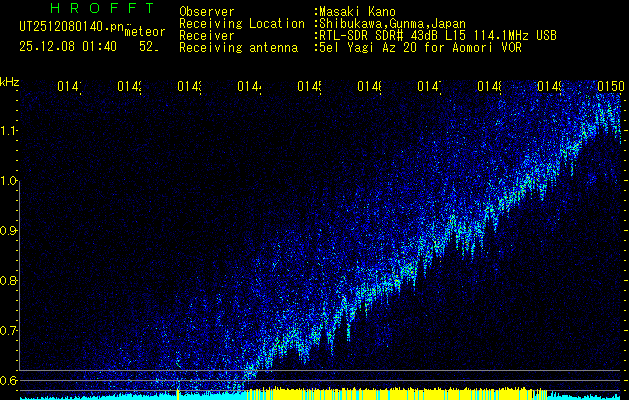This screenshot has width=629, height=400.
Task: Click the 0.6 kHz frequency label
Action: click(x=8, y=380)
